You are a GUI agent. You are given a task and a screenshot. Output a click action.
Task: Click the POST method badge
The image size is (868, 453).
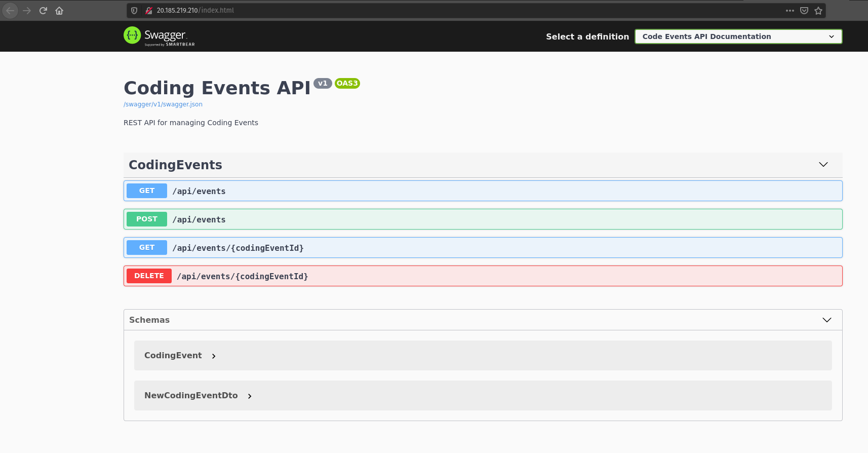point(147,219)
